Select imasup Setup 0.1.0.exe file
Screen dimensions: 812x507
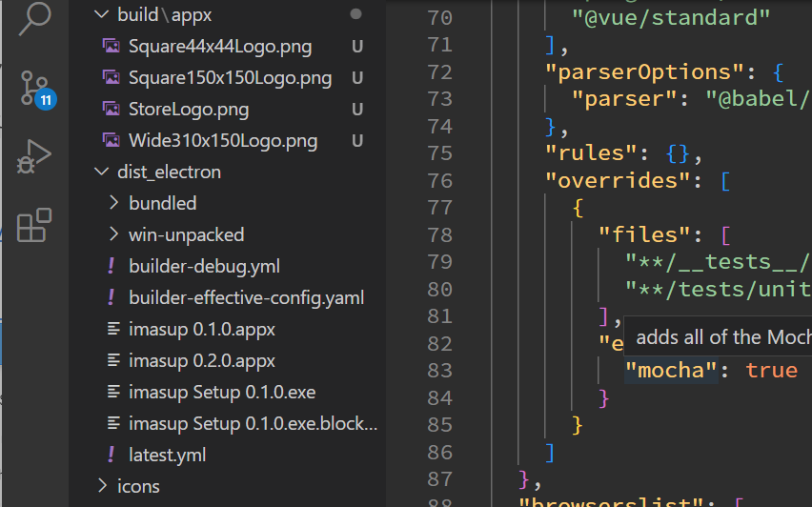click(x=221, y=393)
